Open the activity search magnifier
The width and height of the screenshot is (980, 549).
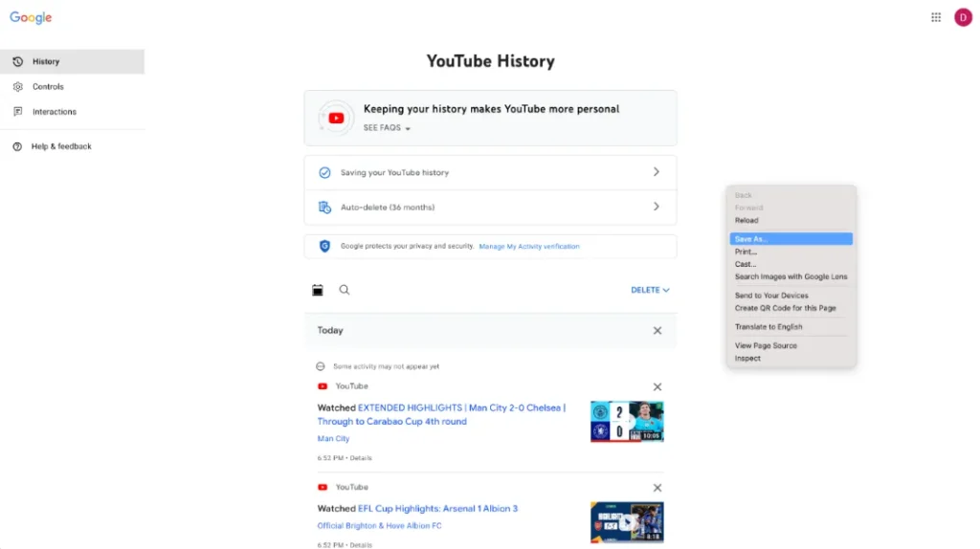tap(345, 290)
